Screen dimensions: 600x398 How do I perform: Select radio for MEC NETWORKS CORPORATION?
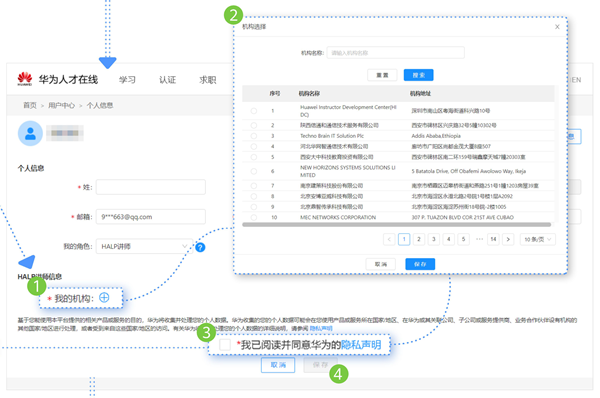click(x=254, y=217)
